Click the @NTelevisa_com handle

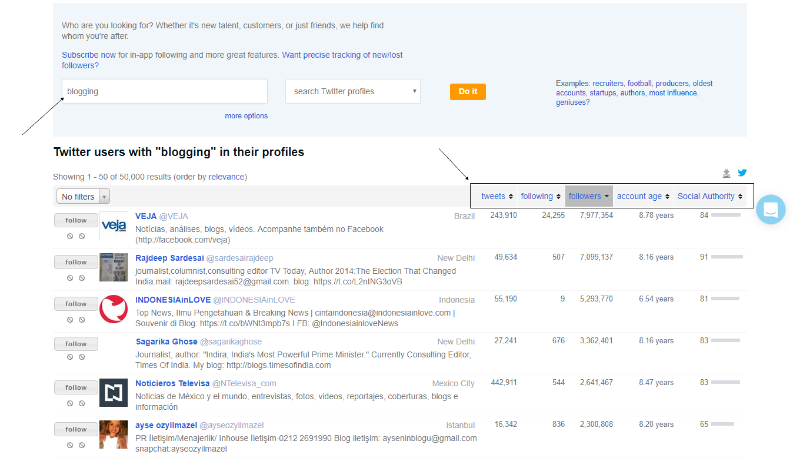(244, 383)
